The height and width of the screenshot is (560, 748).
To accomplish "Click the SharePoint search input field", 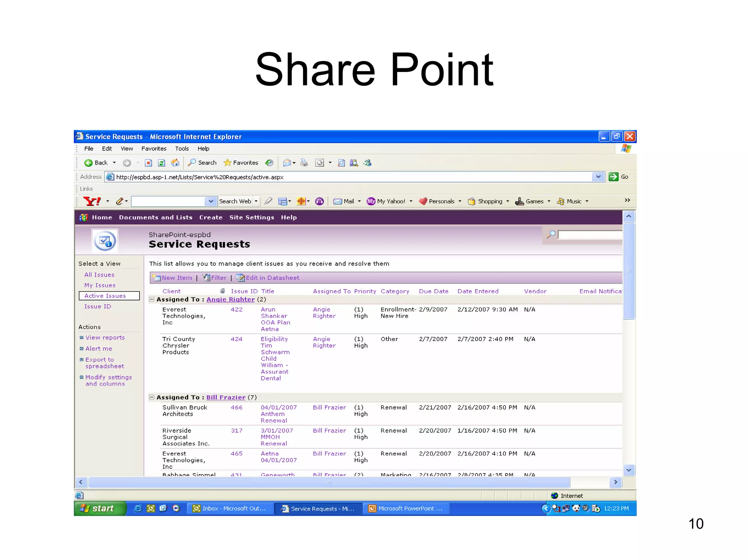I will coord(590,235).
